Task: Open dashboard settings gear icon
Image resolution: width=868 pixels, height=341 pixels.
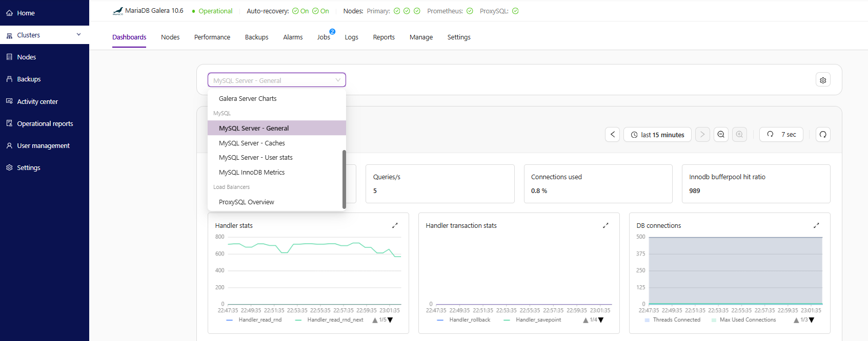Action: tap(823, 80)
